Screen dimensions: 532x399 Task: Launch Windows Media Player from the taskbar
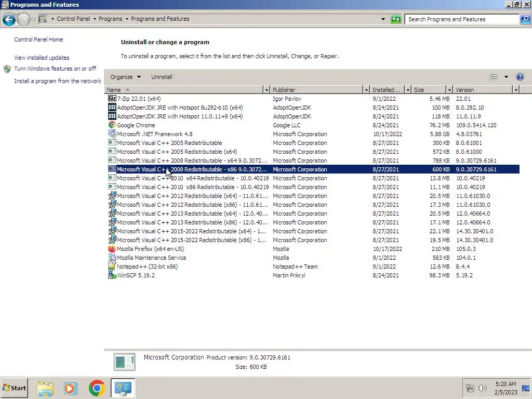coord(71,388)
